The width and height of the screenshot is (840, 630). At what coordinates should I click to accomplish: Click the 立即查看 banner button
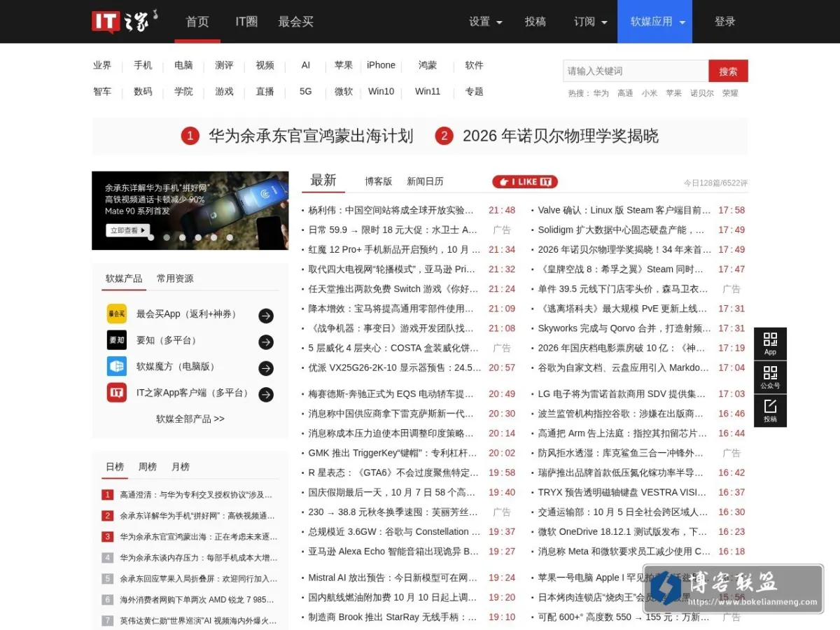point(127,230)
